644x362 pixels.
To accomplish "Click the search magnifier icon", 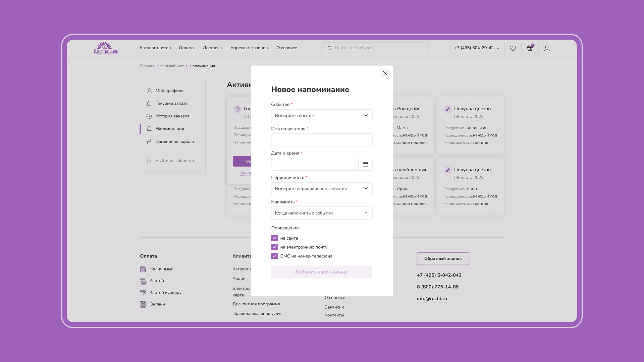I will 330,48.
